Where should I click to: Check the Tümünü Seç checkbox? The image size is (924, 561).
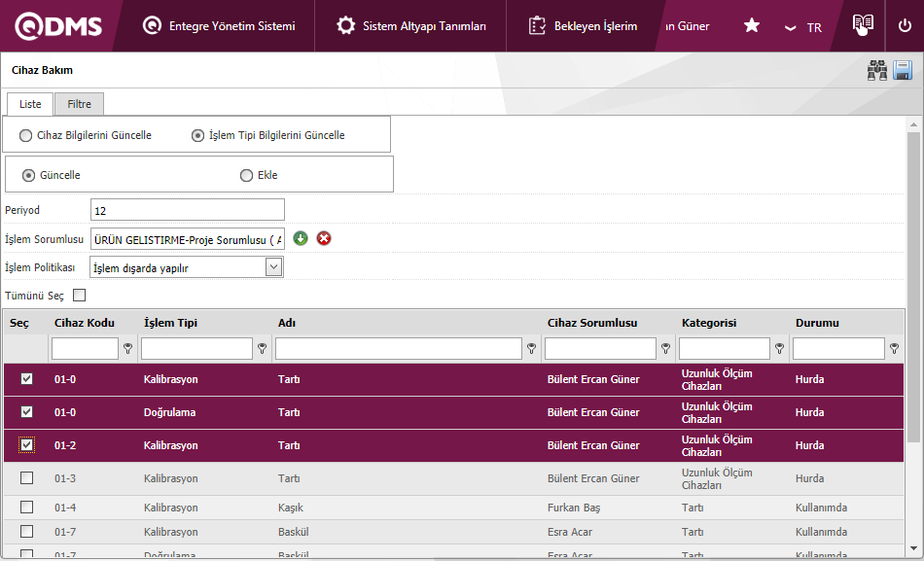click(x=80, y=296)
